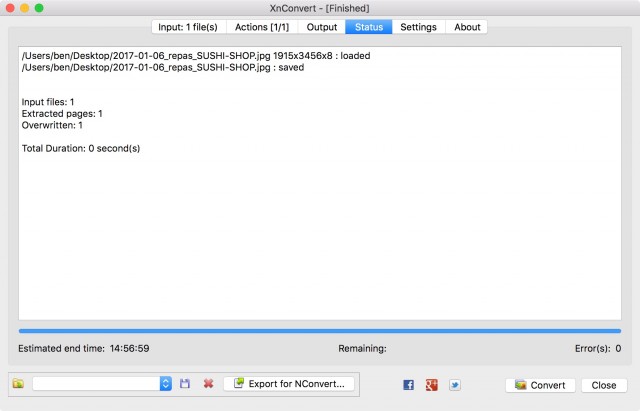Click the 'Error(s): 0' status
The image size is (640, 411).
(598, 349)
